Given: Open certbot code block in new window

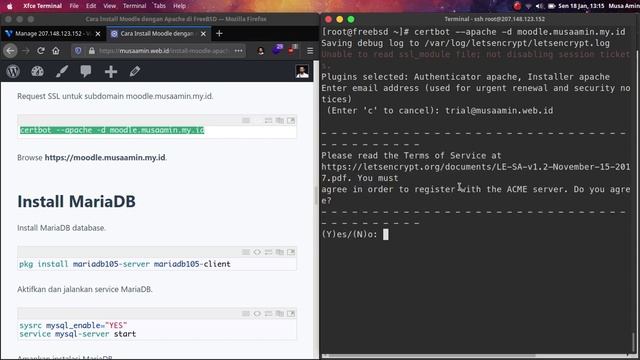Looking at the screenshot, I should (291, 120).
